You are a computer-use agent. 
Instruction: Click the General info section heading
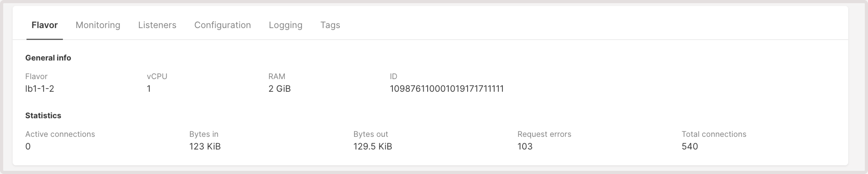click(x=48, y=58)
